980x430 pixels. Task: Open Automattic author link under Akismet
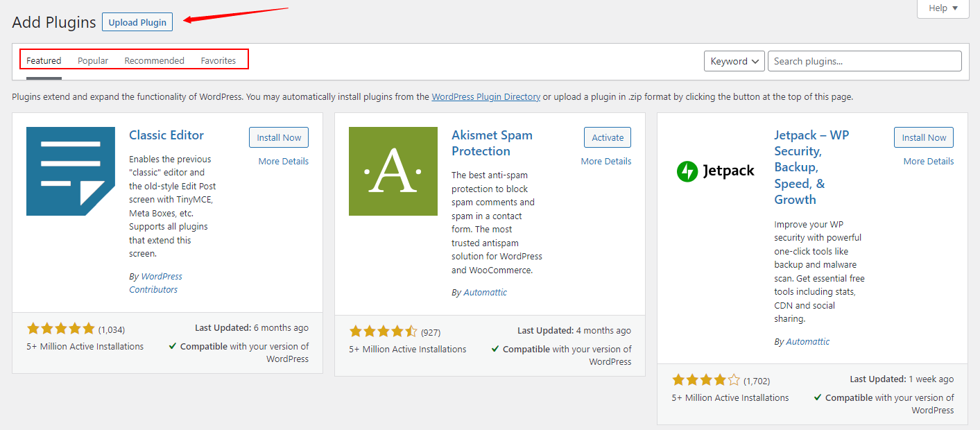coord(485,293)
